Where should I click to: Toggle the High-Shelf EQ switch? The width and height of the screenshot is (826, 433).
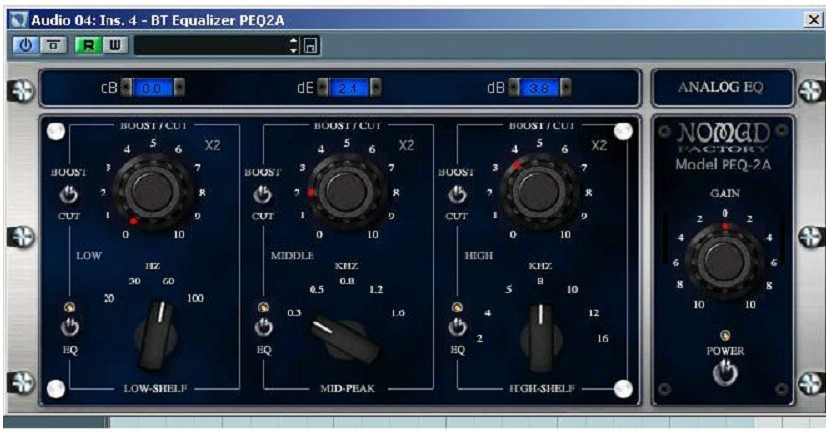[457, 326]
